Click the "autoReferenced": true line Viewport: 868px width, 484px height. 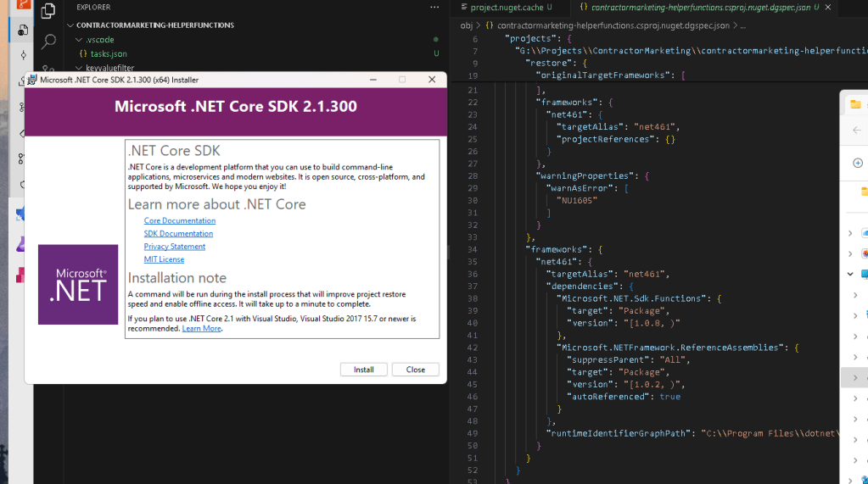coord(624,397)
